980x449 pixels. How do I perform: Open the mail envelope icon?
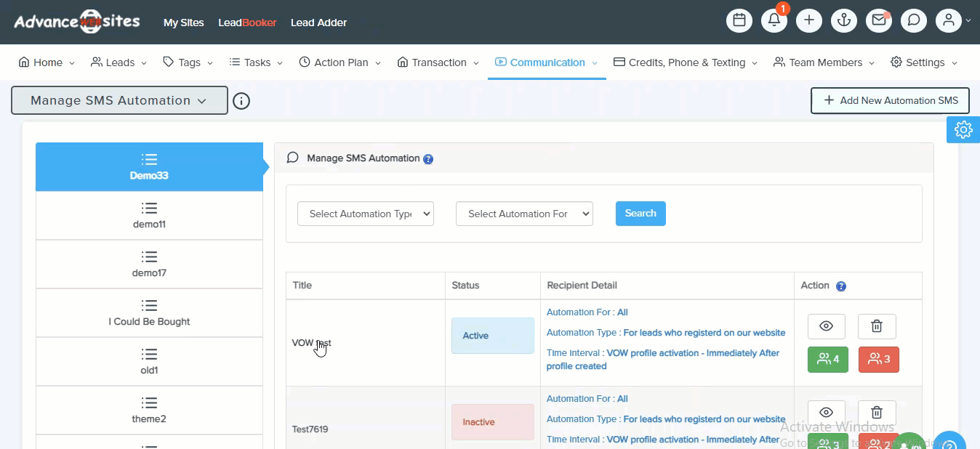point(879,20)
